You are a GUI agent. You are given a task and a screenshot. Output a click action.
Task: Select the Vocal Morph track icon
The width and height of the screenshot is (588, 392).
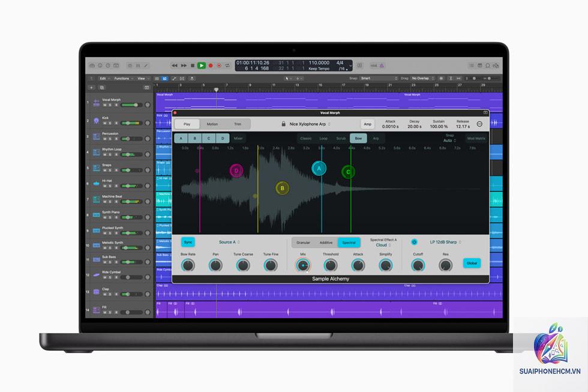97,103
